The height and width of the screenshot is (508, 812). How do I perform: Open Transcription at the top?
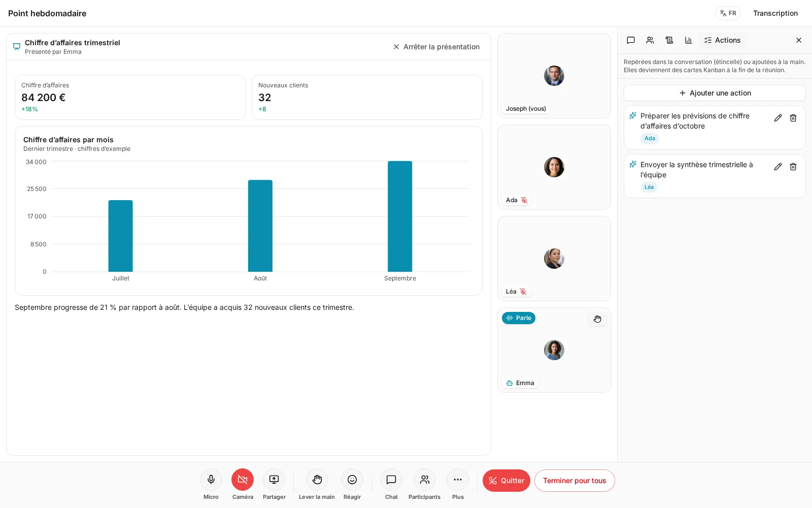(x=775, y=13)
